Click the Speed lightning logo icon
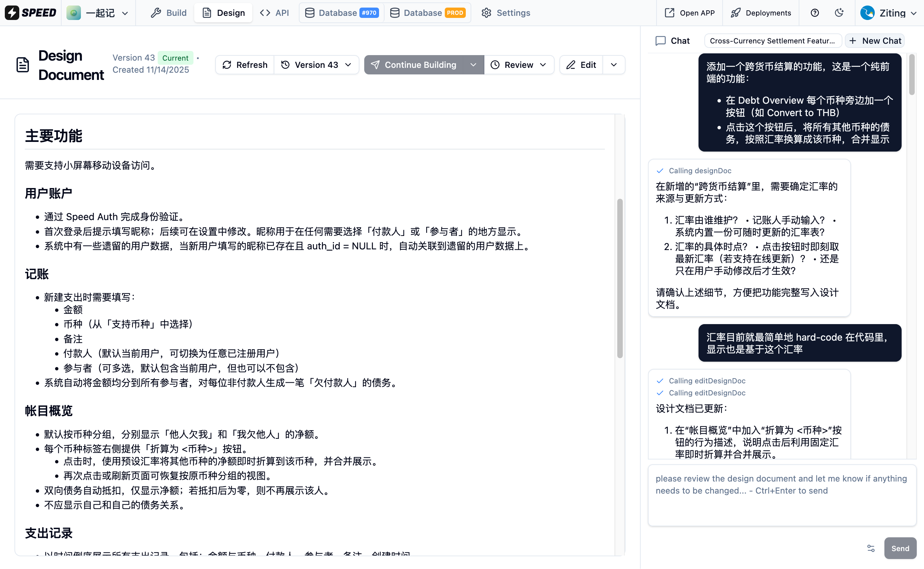Screen dimensions: 924x569 coord(12,13)
